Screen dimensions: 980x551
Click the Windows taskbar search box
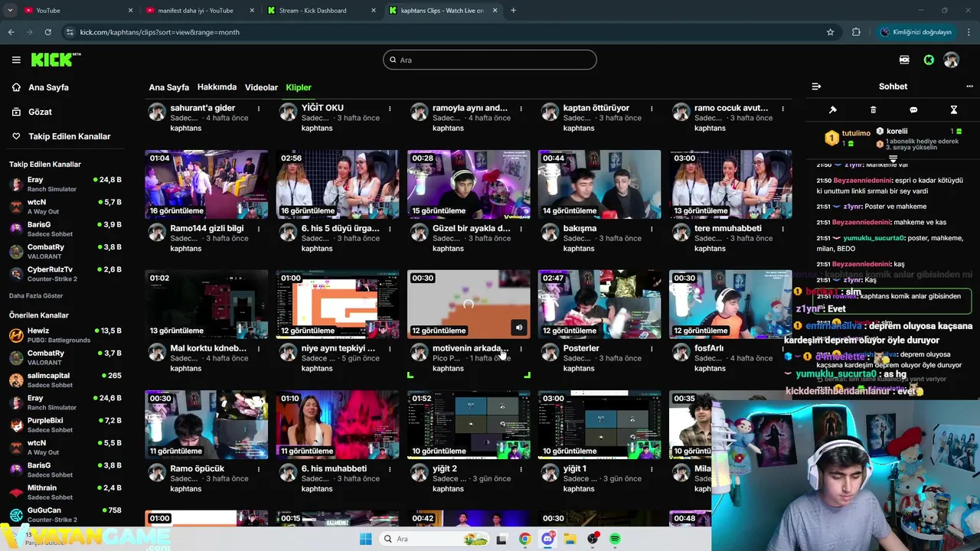(434, 539)
